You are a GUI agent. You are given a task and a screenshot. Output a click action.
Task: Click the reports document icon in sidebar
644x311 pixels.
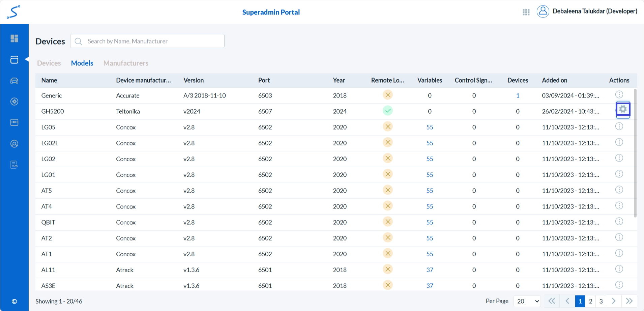coord(14,165)
